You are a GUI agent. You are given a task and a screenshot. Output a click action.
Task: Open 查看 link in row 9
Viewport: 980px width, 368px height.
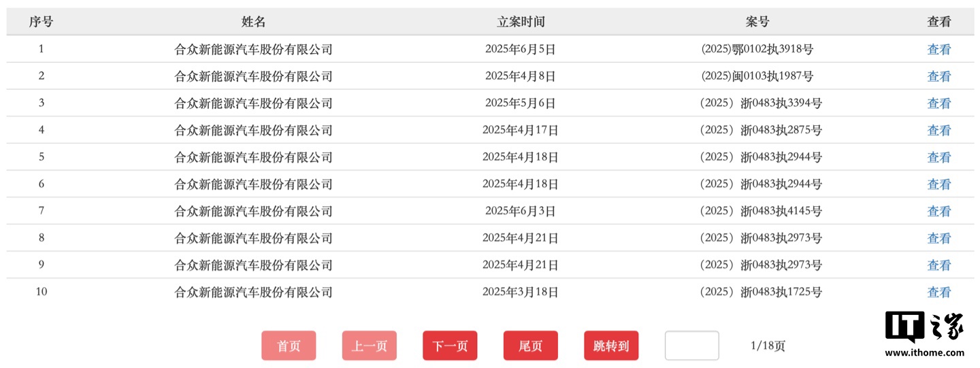click(x=938, y=265)
